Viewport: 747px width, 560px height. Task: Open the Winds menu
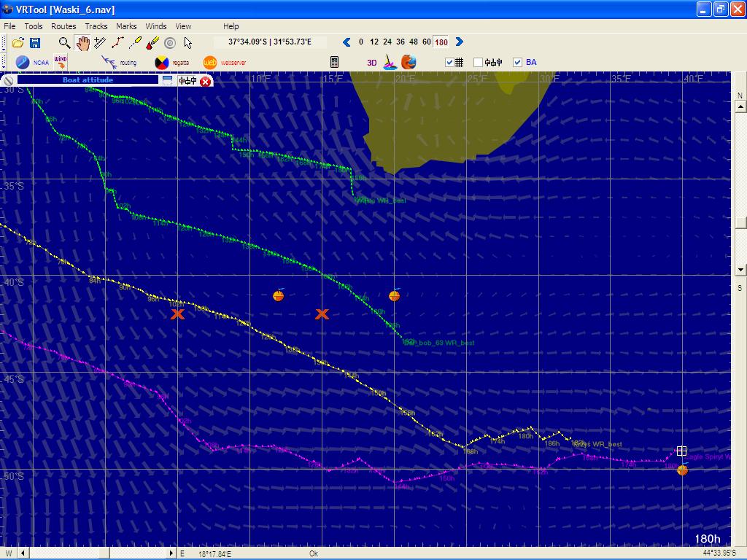click(156, 26)
